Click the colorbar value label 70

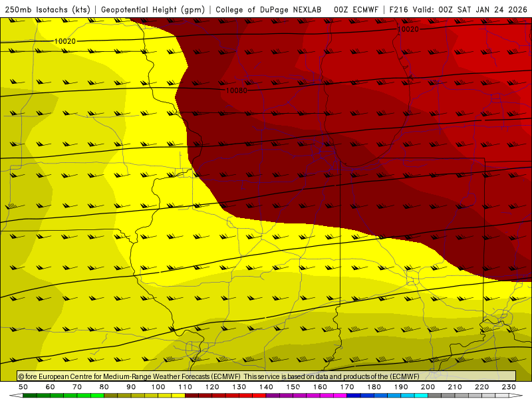pyautogui.click(x=77, y=387)
